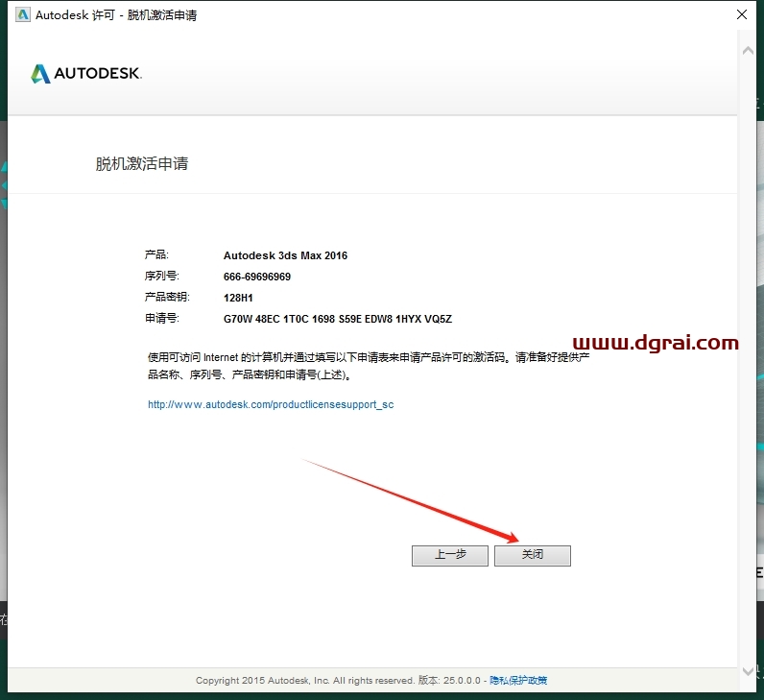Go back with the 上一步 button
764x700 pixels.
(450, 555)
